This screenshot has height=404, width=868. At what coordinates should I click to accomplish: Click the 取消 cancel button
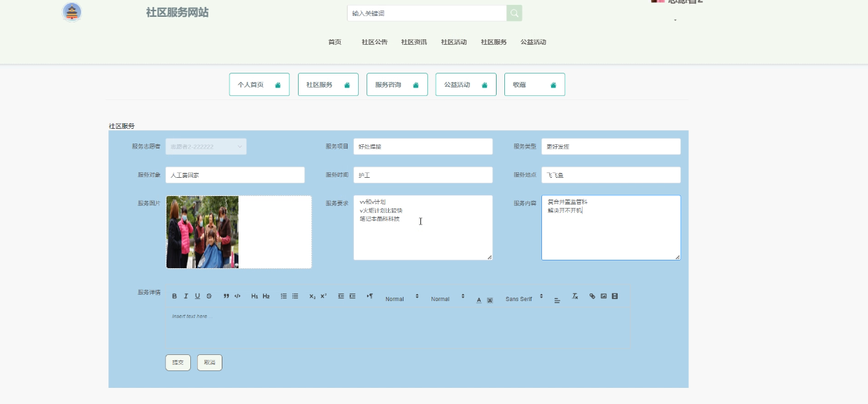pyautogui.click(x=210, y=363)
